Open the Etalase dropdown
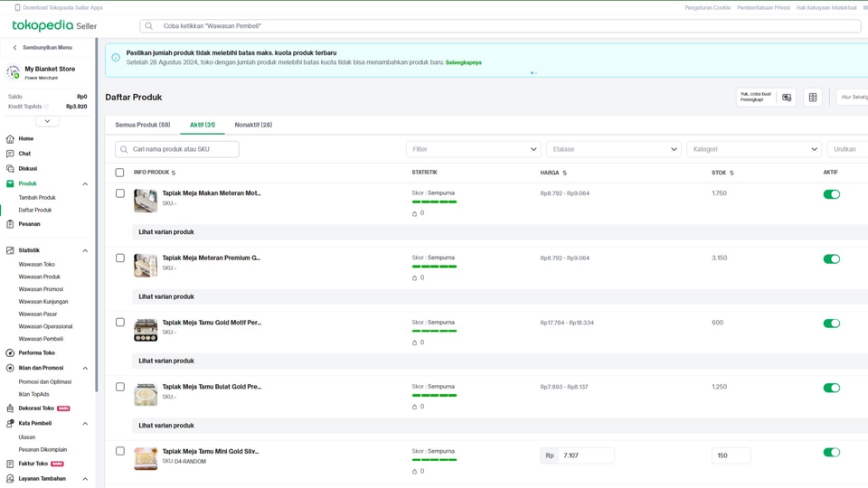The width and height of the screenshot is (868, 488). [614, 149]
